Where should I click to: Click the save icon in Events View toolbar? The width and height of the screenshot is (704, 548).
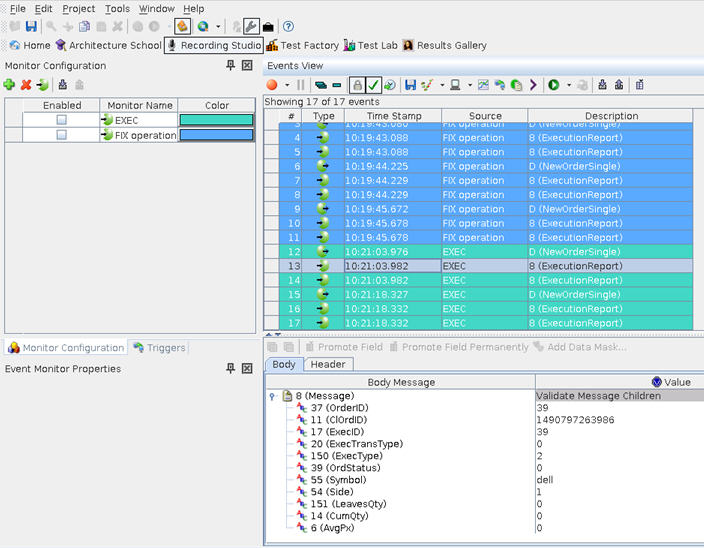point(410,85)
